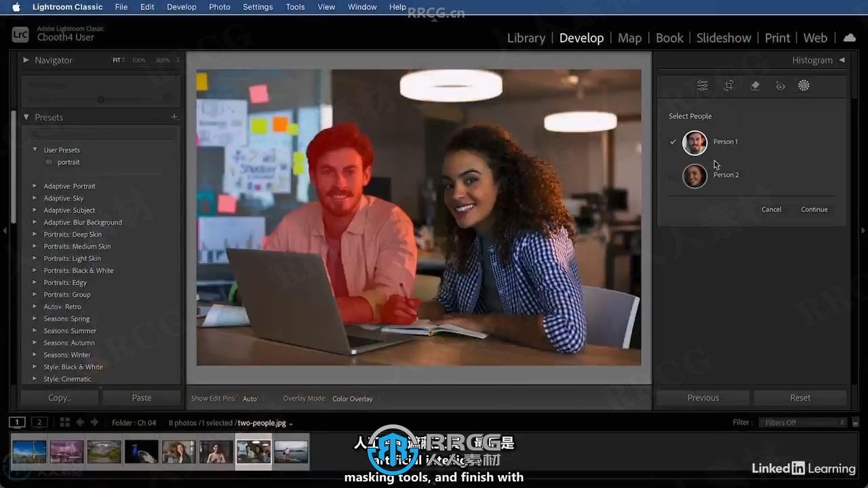Open Library grid view icon
The image size is (868, 488).
click(64, 422)
